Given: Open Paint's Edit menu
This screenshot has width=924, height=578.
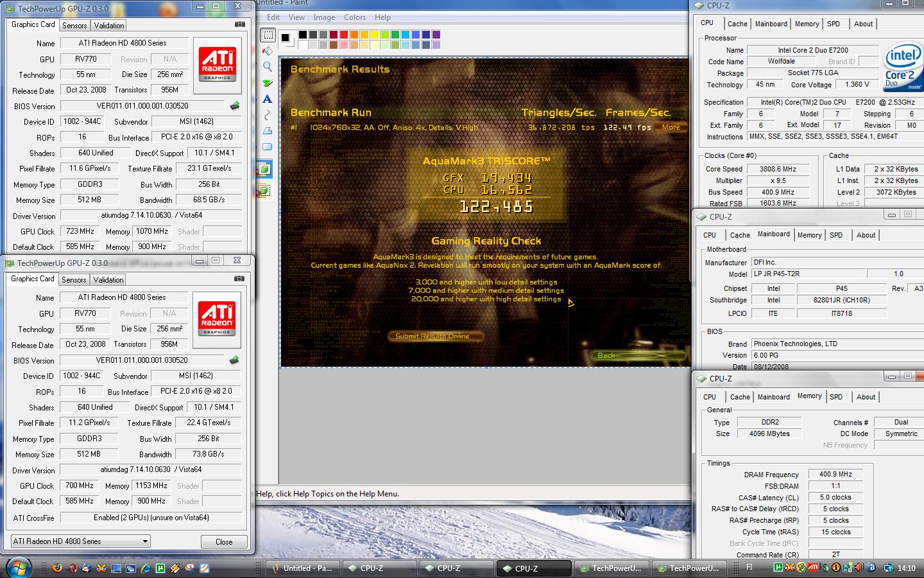Looking at the screenshot, I should (273, 17).
